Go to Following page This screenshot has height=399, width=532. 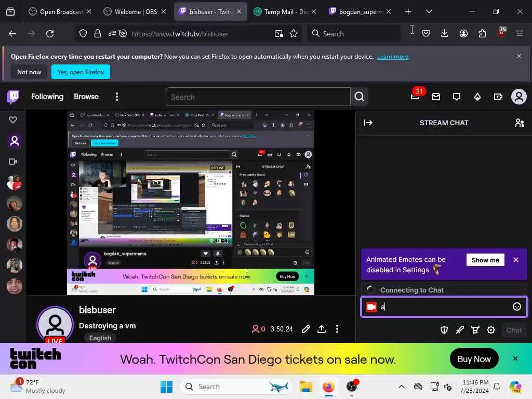click(47, 97)
